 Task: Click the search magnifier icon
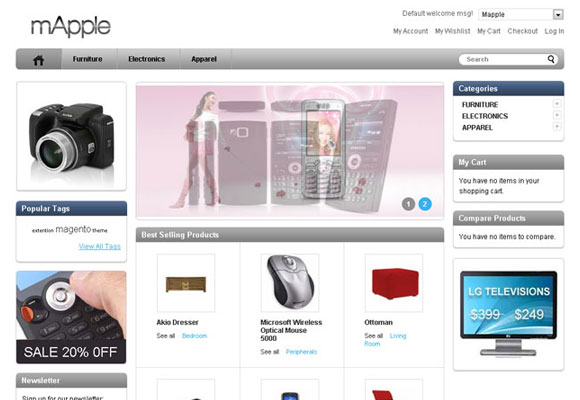point(551,59)
